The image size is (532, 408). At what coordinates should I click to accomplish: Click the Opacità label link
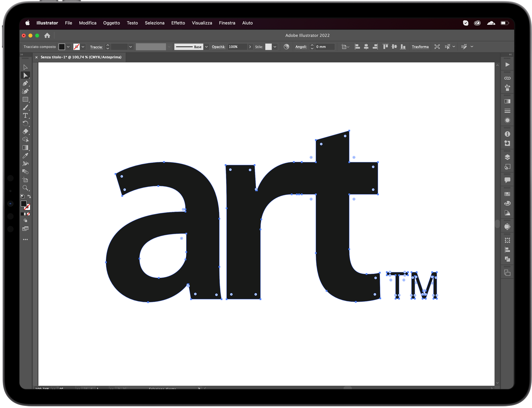coord(218,47)
